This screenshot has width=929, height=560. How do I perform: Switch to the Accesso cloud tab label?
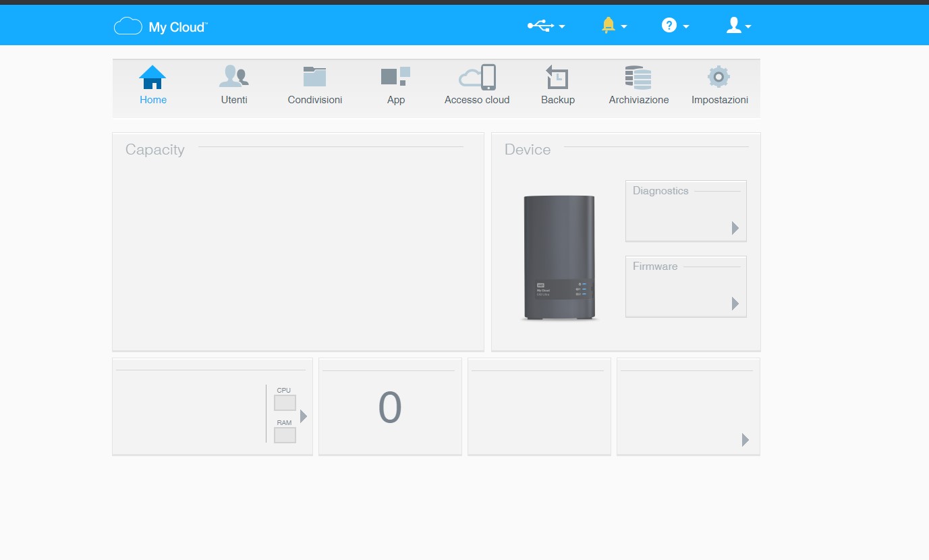477,100
